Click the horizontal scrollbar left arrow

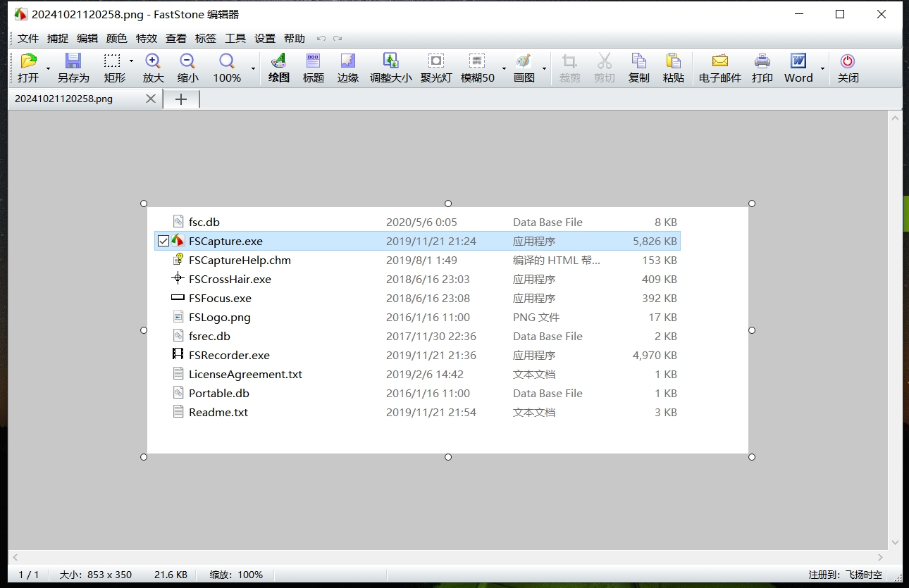(x=15, y=557)
